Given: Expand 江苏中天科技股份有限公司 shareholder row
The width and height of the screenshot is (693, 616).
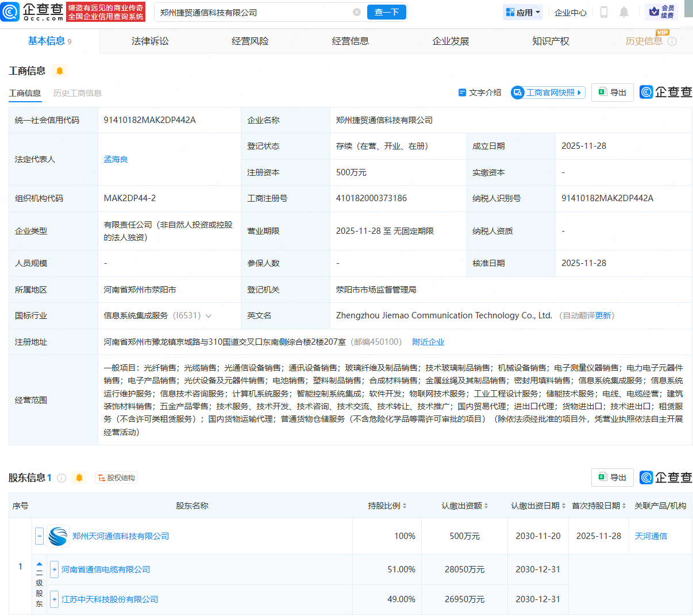Looking at the screenshot, I should point(54,599).
